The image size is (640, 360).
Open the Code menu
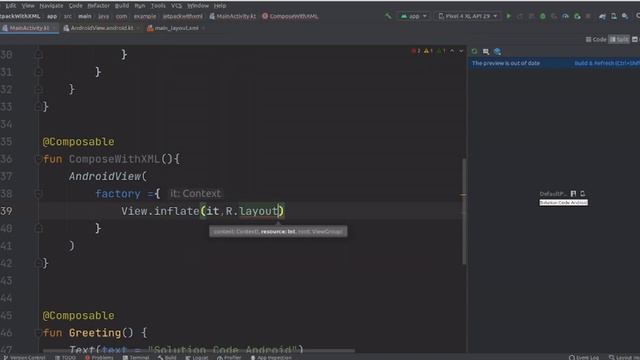coord(75,6)
